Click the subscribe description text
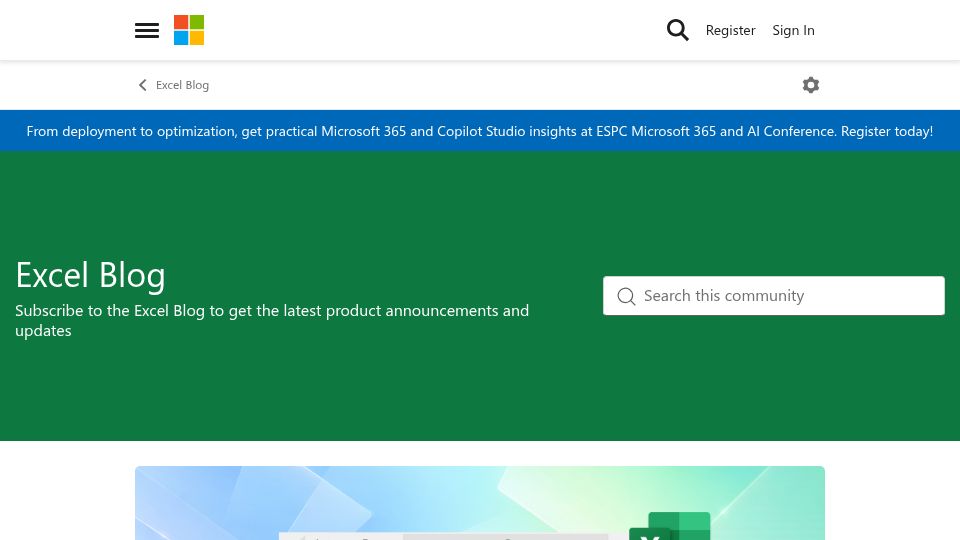This screenshot has height=540, width=960. pos(272,320)
